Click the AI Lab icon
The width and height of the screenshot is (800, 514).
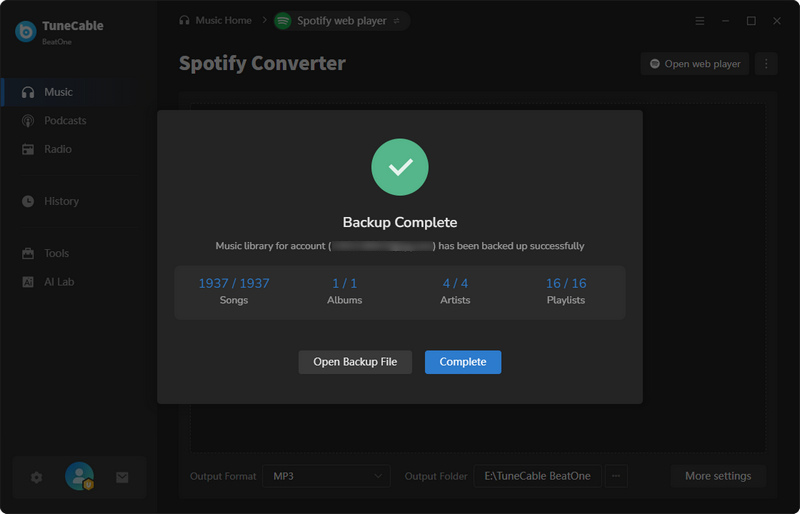[28, 282]
